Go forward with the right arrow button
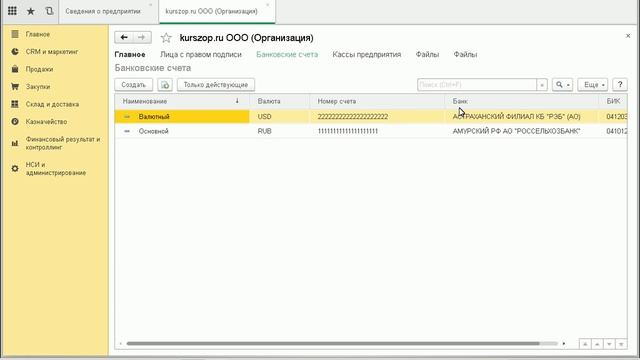This screenshot has height=360, width=640. click(142, 38)
